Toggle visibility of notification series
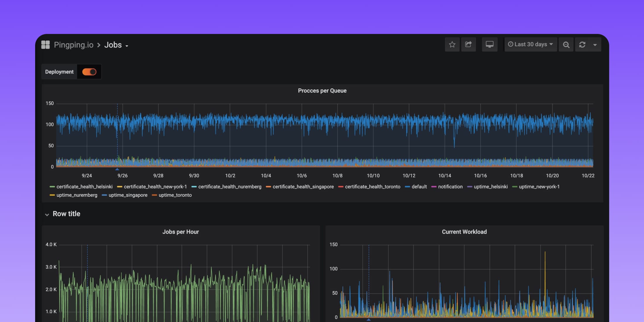Image resolution: width=644 pixels, height=322 pixels. (451, 186)
